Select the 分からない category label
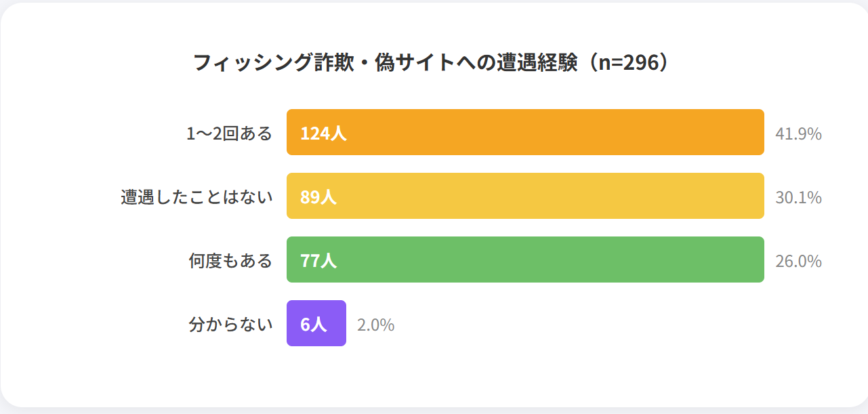868x414 pixels. (230, 325)
